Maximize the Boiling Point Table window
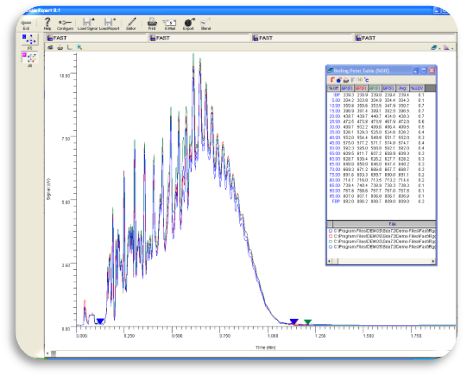Viewport: 464px width, 376px height. (424, 70)
